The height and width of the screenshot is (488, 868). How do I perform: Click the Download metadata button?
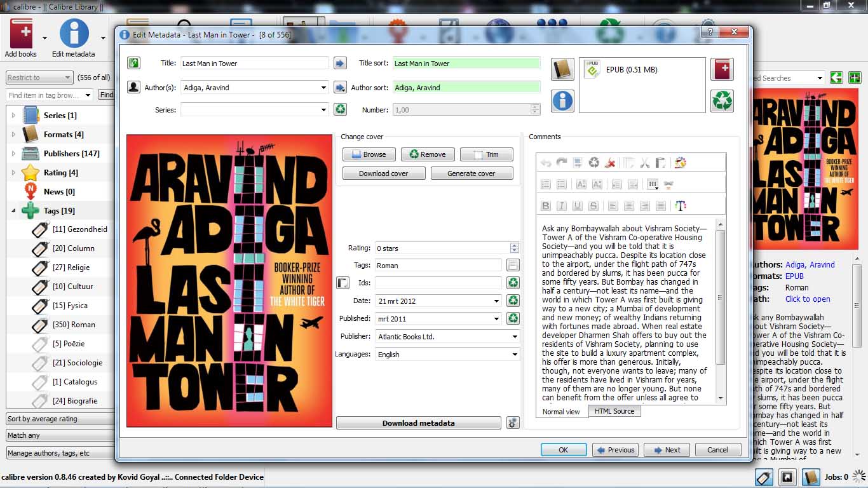coord(419,423)
